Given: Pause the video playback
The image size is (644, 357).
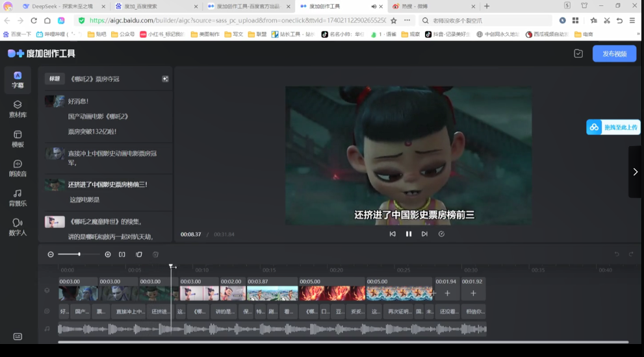Looking at the screenshot, I should (x=409, y=234).
